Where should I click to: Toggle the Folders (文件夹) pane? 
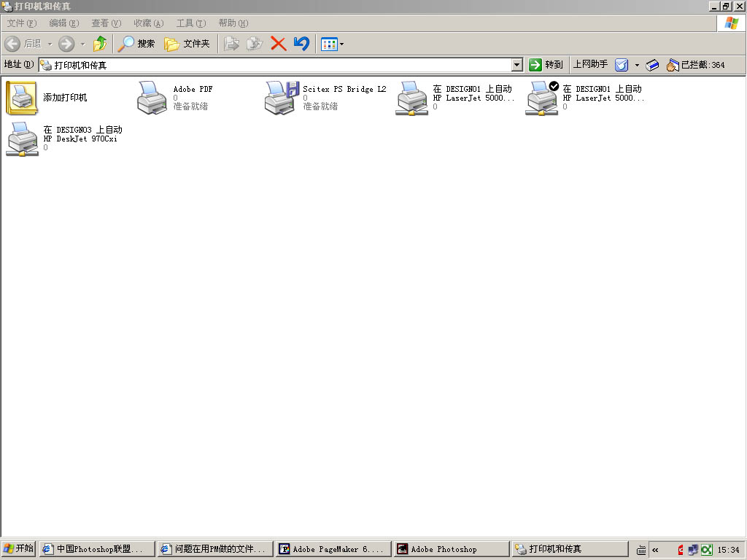point(187,44)
